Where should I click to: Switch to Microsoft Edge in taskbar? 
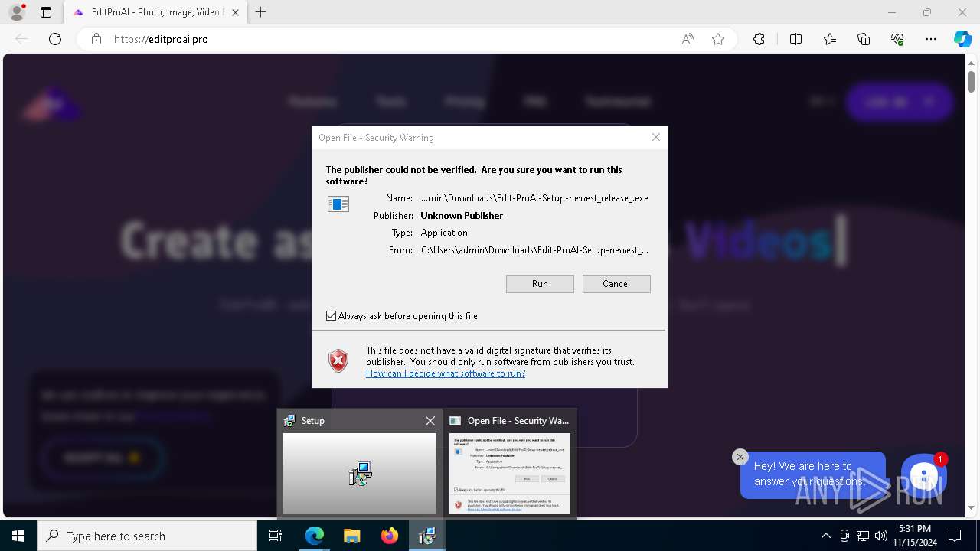(315, 536)
